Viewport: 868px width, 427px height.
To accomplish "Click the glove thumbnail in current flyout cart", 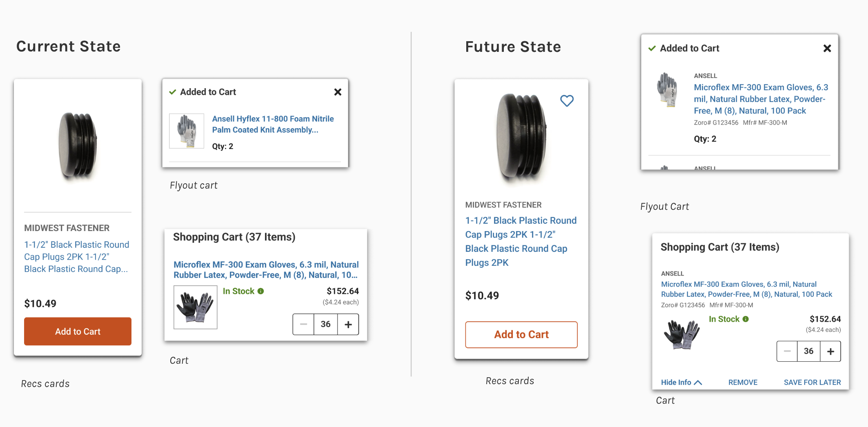I will click(187, 131).
